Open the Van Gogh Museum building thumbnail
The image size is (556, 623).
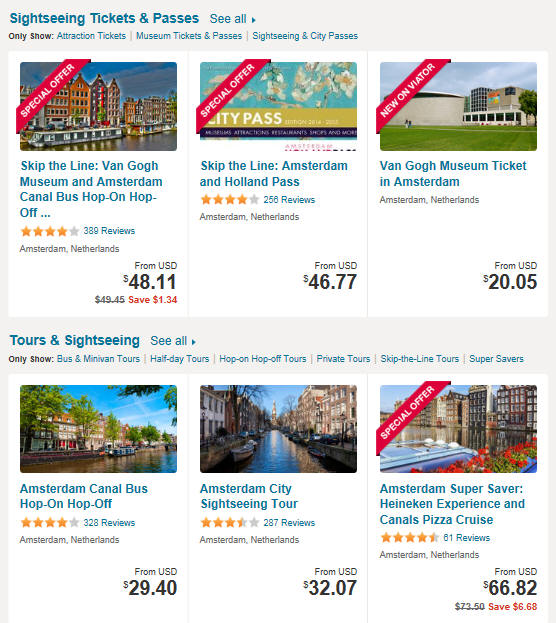coord(458,106)
